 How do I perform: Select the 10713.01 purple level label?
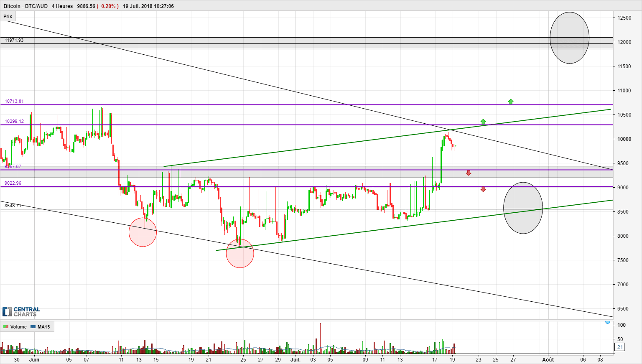[14, 101]
